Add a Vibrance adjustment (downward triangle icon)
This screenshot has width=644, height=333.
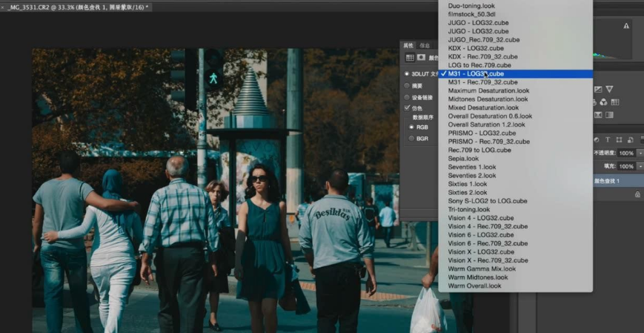[609, 89]
